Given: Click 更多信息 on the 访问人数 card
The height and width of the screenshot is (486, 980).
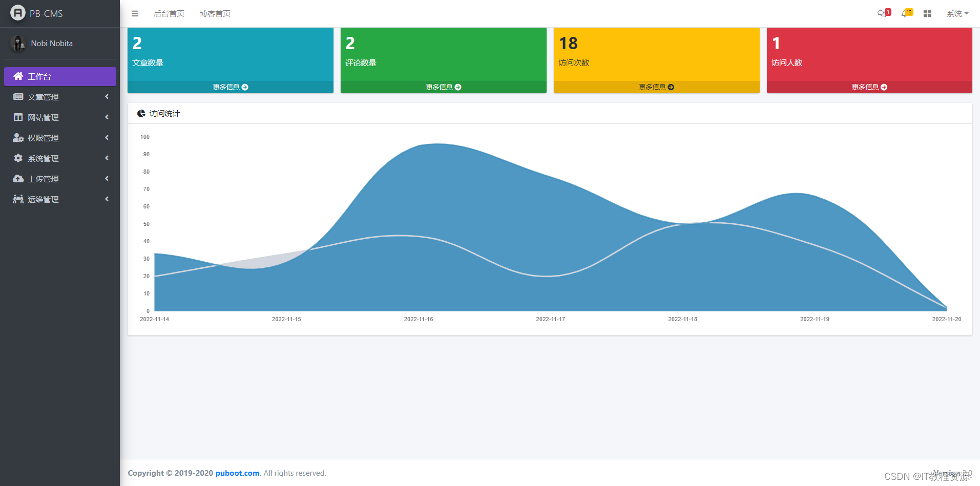Looking at the screenshot, I should pyautogui.click(x=869, y=87).
